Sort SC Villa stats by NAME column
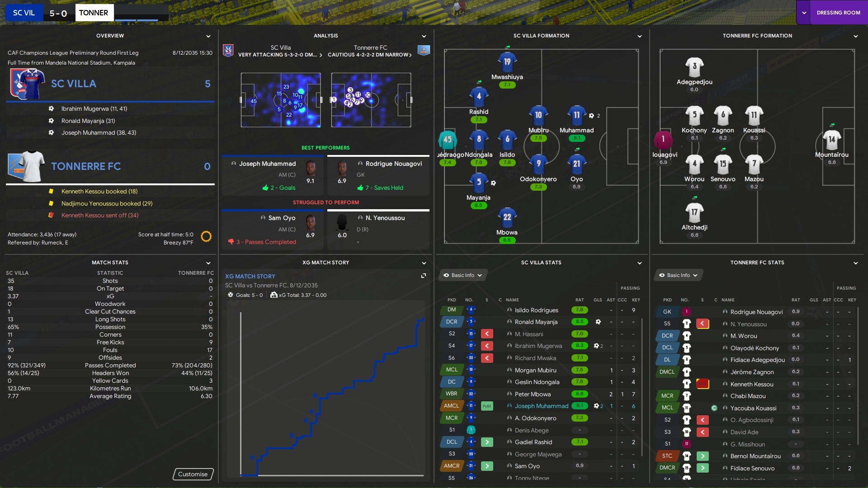The width and height of the screenshot is (868, 488). (512, 300)
